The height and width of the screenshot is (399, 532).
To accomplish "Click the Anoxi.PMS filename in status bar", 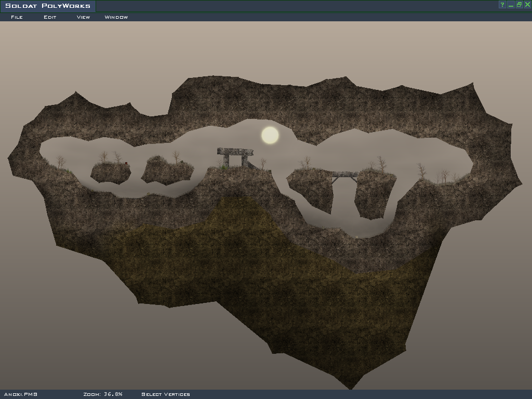I will pyautogui.click(x=21, y=394).
